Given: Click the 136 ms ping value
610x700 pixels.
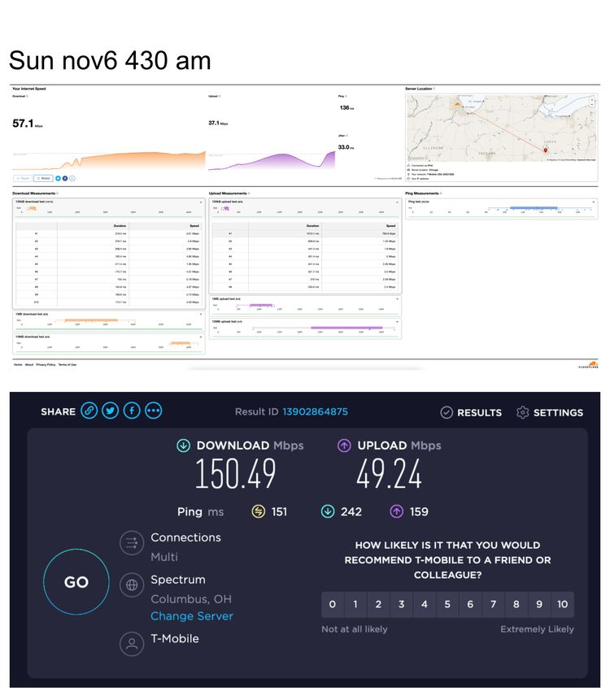Looking at the screenshot, I should (347, 107).
